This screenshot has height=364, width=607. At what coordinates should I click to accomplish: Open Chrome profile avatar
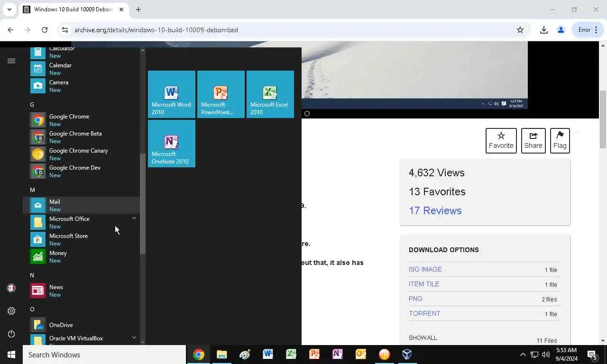coord(561,30)
